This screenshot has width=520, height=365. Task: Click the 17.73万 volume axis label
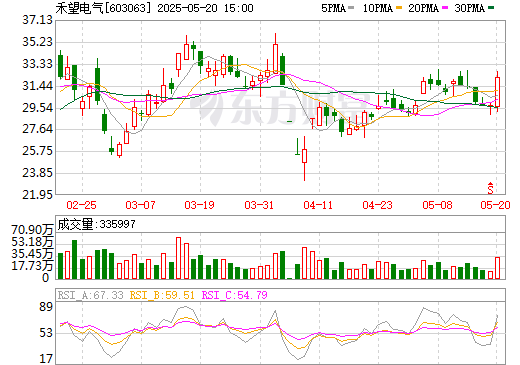click(32, 266)
